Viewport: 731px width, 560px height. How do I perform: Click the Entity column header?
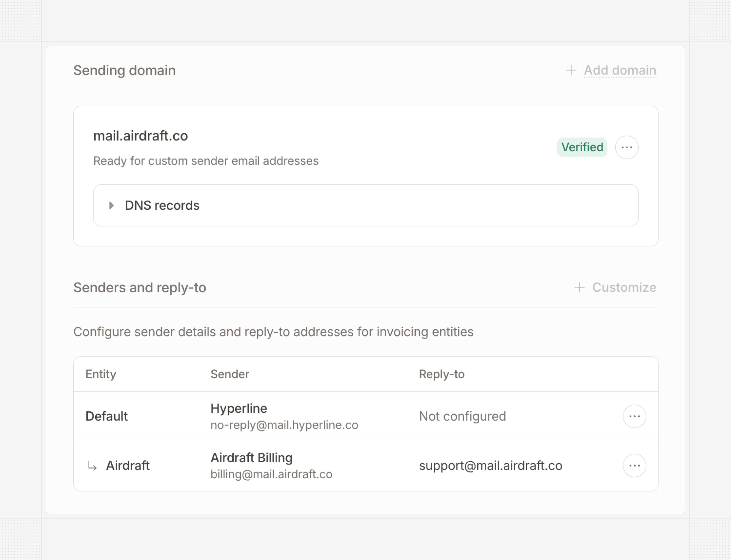click(x=101, y=374)
